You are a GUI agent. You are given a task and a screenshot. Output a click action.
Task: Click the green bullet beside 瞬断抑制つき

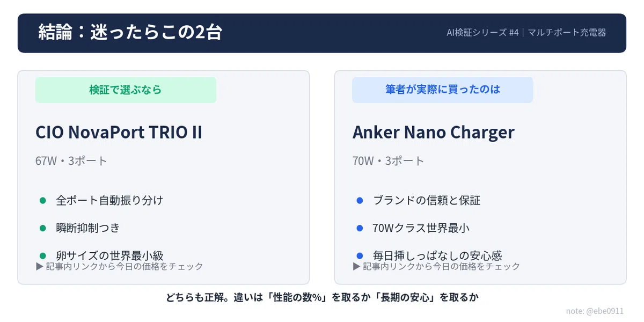click(x=43, y=228)
